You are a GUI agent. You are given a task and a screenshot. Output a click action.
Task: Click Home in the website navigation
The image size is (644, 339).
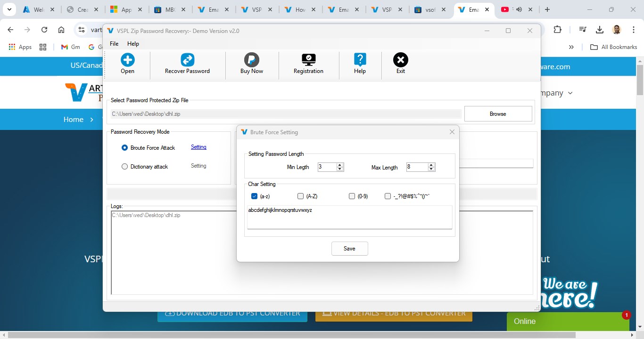click(74, 119)
